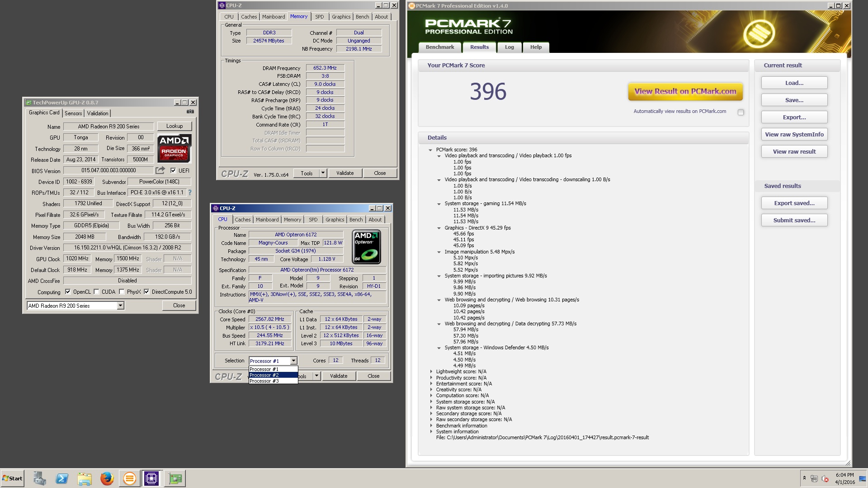Open the Validation tab in GPU-Z
The width and height of the screenshot is (868, 488).
tap(98, 113)
